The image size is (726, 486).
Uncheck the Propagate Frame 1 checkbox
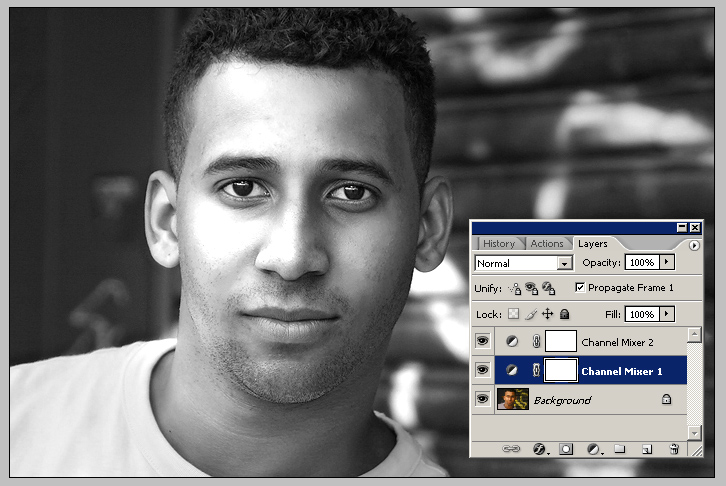coord(580,287)
